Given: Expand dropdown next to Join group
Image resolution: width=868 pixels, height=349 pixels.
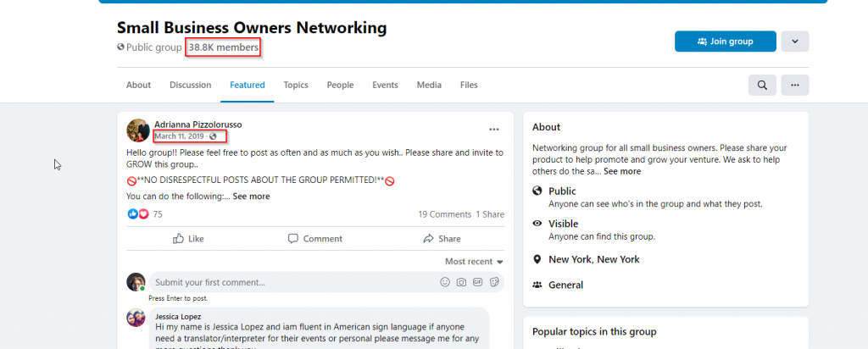Looking at the screenshot, I should tap(795, 42).
